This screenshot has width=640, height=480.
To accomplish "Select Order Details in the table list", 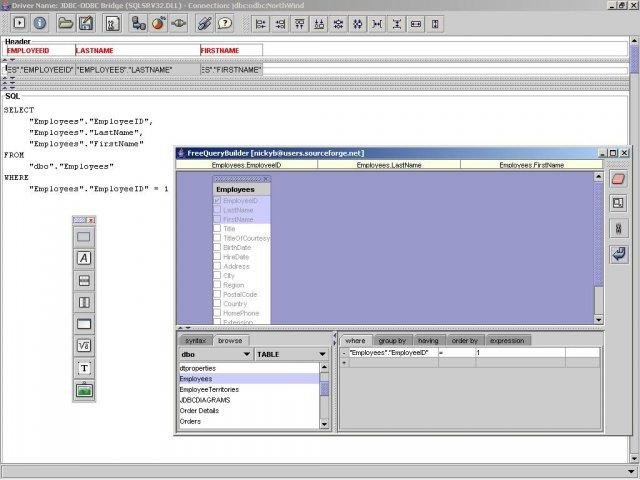I will tap(249, 411).
